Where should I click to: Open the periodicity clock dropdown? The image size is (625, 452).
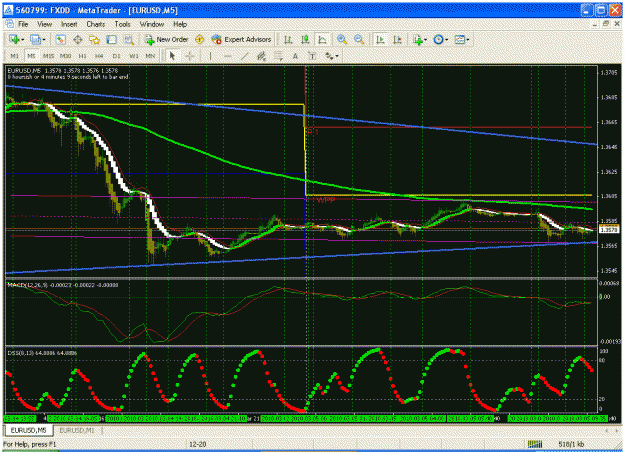(x=441, y=39)
